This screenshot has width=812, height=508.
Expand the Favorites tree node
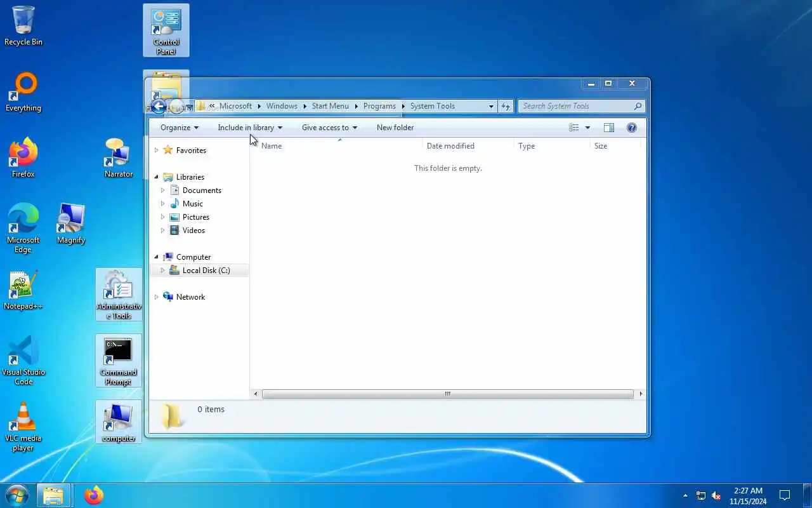coord(156,150)
